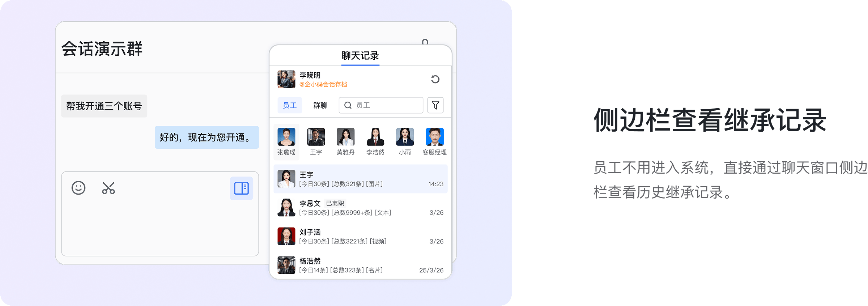Viewport: 868px width, 306px height.
Task: Click the @企小码会话存档 link
Action: click(323, 84)
